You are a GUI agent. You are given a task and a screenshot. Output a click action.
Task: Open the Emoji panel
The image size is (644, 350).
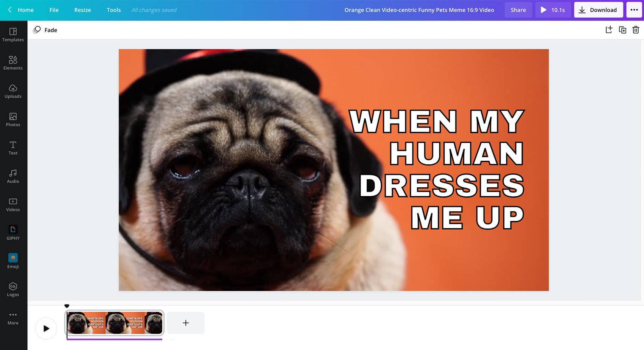click(x=13, y=261)
